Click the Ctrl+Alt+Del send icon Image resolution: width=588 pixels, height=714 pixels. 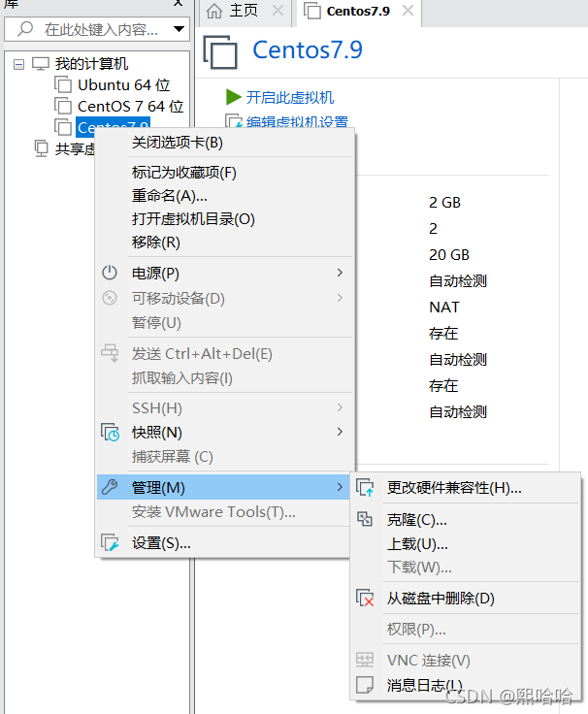(110, 353)
